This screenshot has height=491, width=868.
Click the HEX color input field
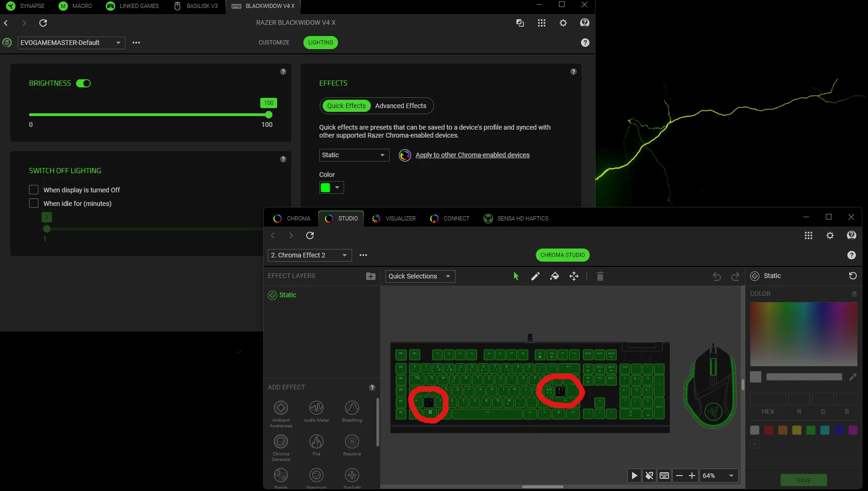(768, 399)
